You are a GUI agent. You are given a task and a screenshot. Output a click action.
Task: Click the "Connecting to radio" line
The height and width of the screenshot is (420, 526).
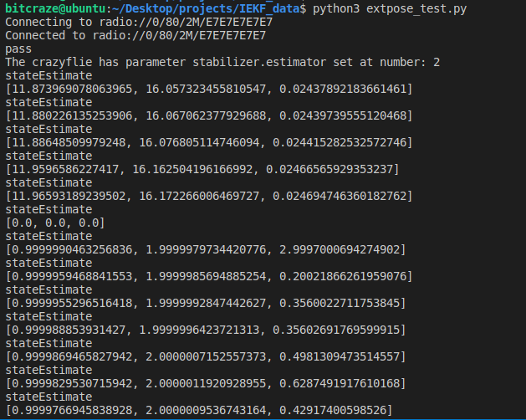tap(135, 22)
